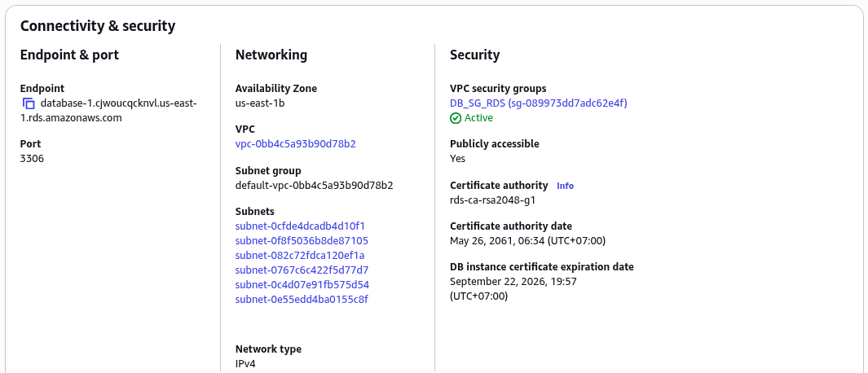
Task: Open the DB_SG_RDS security group link
Action: click(539, 103)
